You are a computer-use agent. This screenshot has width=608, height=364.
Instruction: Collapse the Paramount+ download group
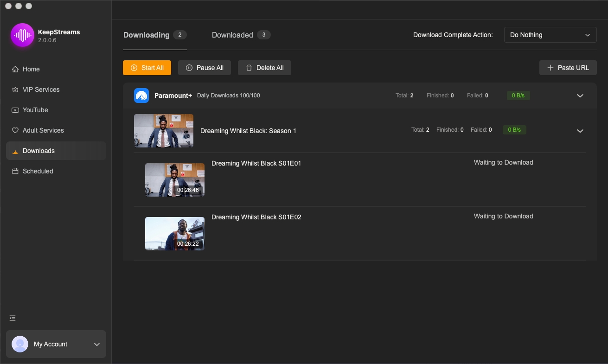580,96
